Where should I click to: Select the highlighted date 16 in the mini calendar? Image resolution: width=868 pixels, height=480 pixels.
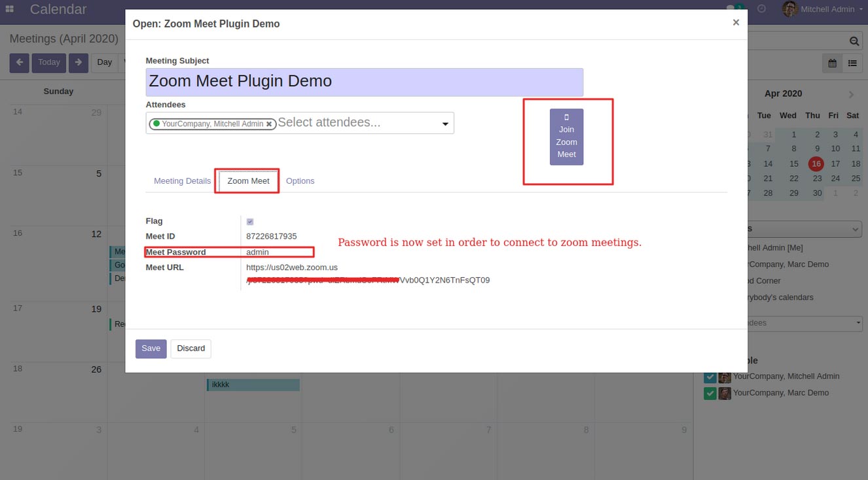[816, 164]
